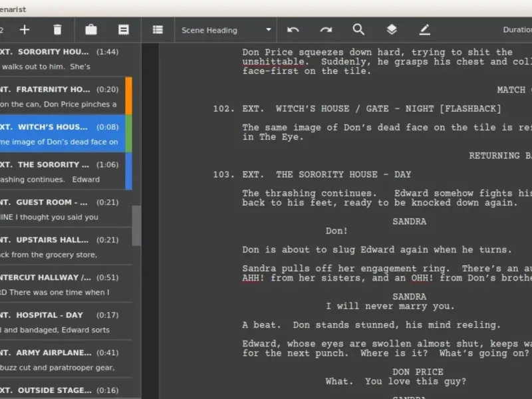Image resolution: width=532 pixels, height=399 pixels.
Task: Select UPSTAIRS HALL... (0:21) scene
Action: (x=66, y=247)
